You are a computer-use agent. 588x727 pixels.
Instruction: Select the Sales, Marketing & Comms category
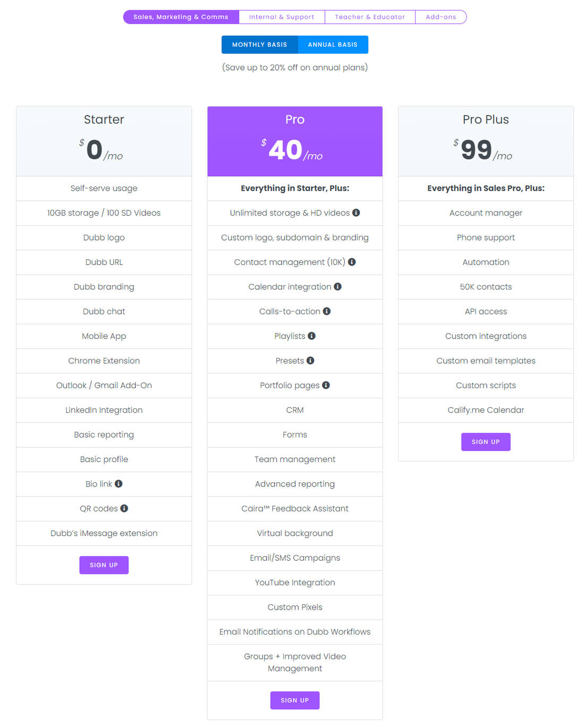point(180,16)
